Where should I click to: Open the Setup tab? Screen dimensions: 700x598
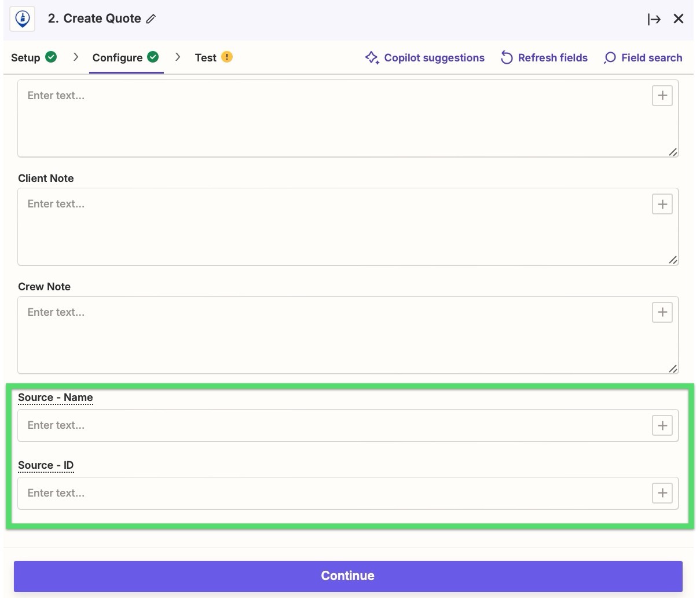pyautogui.click(x=34, y=57)
